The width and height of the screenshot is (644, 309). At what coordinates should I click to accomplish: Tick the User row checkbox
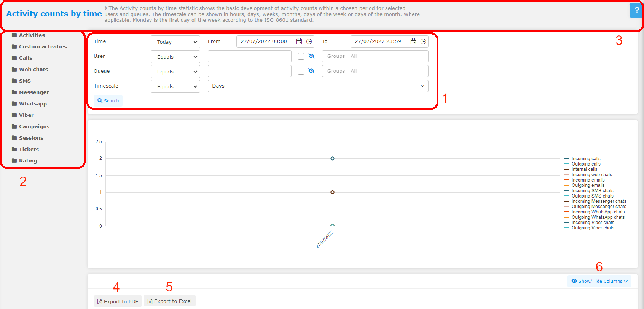301,56
